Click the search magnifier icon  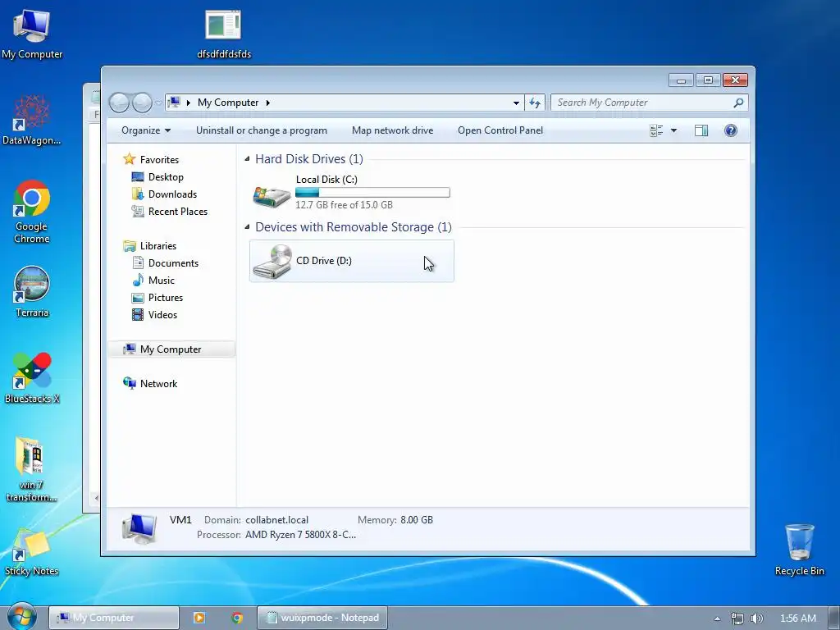pos(738,103)
